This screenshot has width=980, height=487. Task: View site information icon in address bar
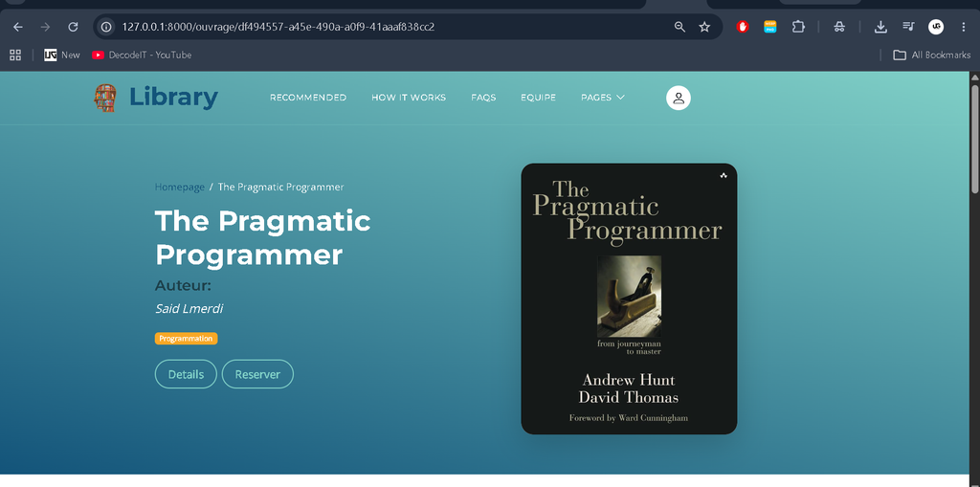(106, 27)
